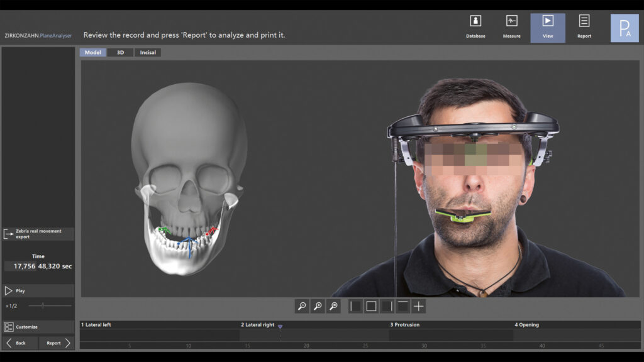Open the Database section
644x362 pixels.
point(475,28)
